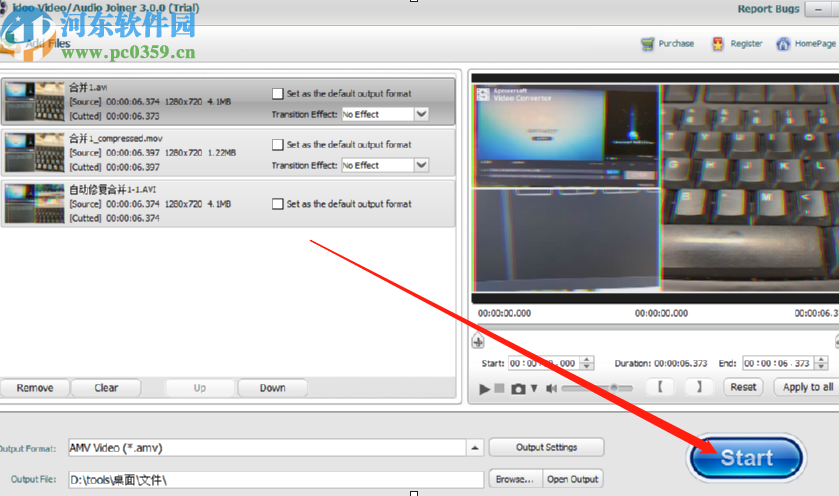Browse for output folder
Screen dimensions: 839x496
(x=515, y=479)
